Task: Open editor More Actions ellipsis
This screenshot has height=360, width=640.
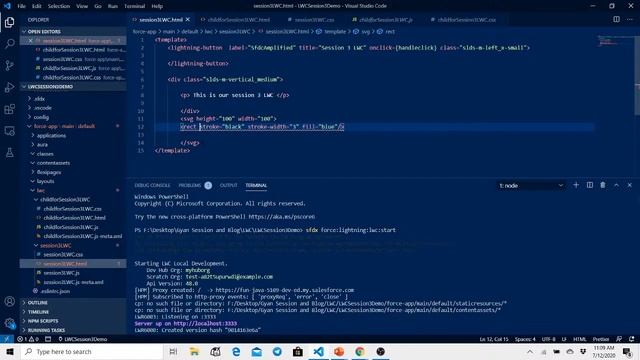Action: pyautogui.click(x=630, y=19)
